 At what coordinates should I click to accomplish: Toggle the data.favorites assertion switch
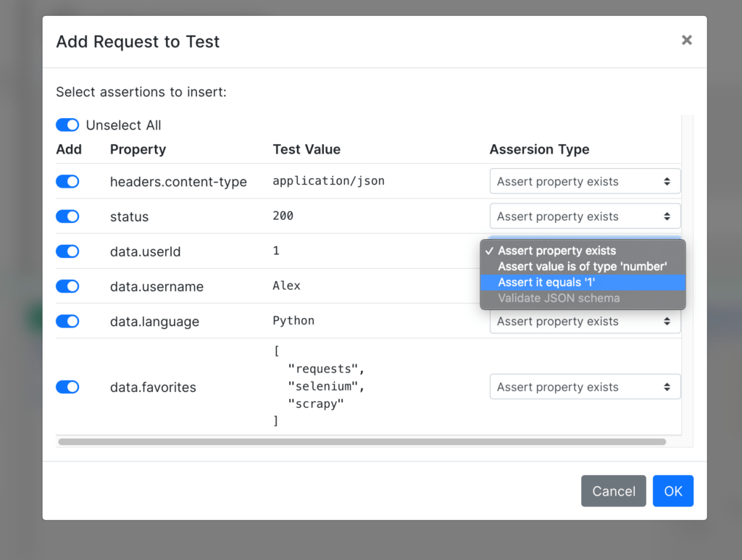(67, 387)
